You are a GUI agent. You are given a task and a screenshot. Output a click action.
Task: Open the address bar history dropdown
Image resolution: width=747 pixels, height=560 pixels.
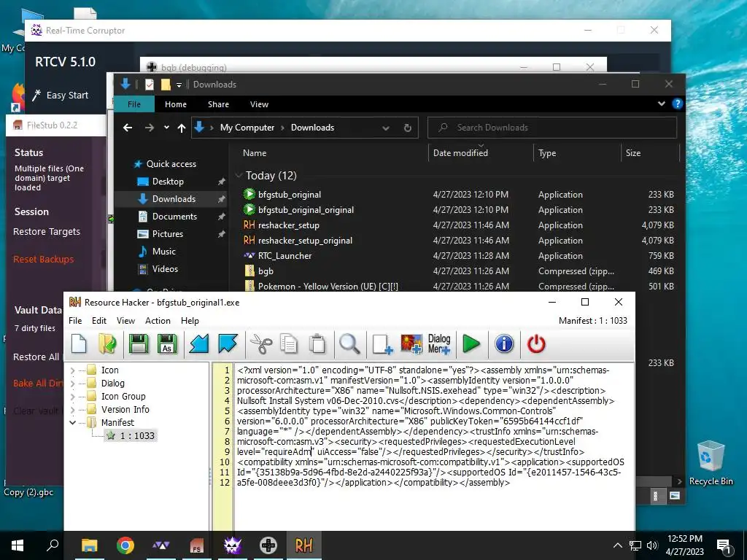pyautogui.click(x=386, y=128)
